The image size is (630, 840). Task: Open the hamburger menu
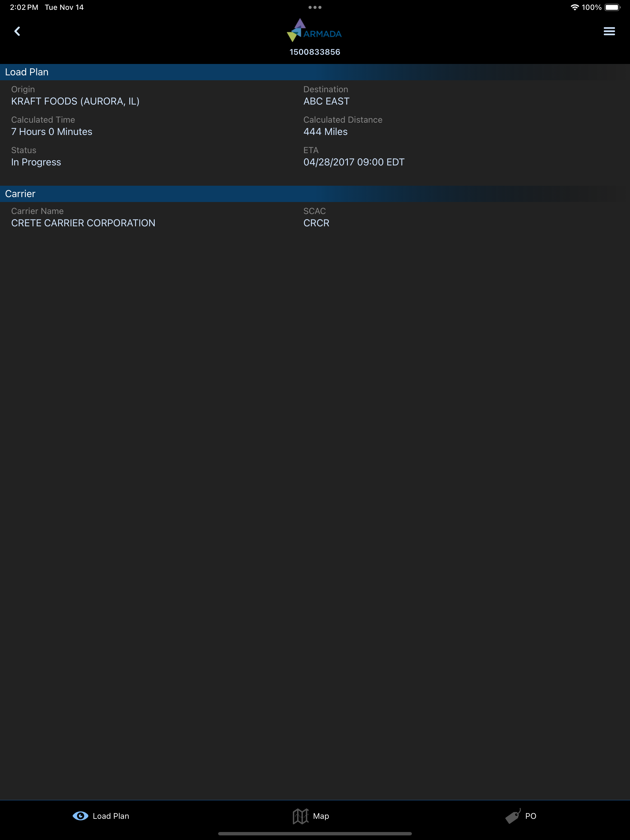coord(609,31)
